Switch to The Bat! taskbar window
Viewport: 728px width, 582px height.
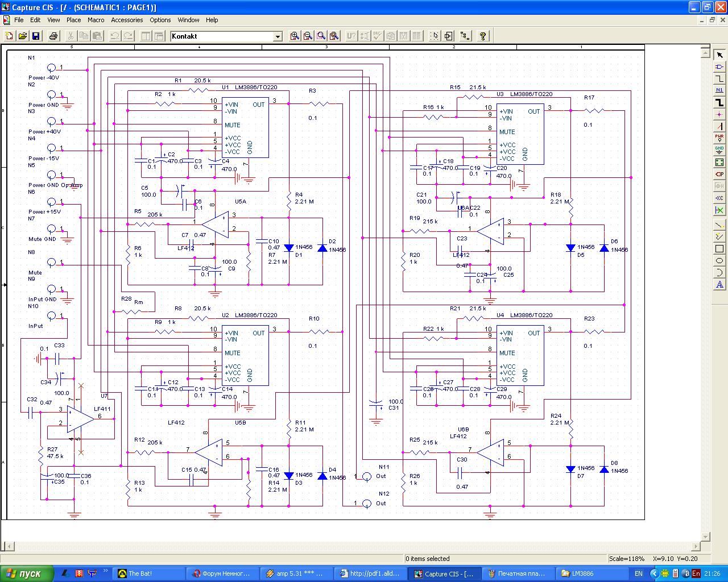[149, 573]
